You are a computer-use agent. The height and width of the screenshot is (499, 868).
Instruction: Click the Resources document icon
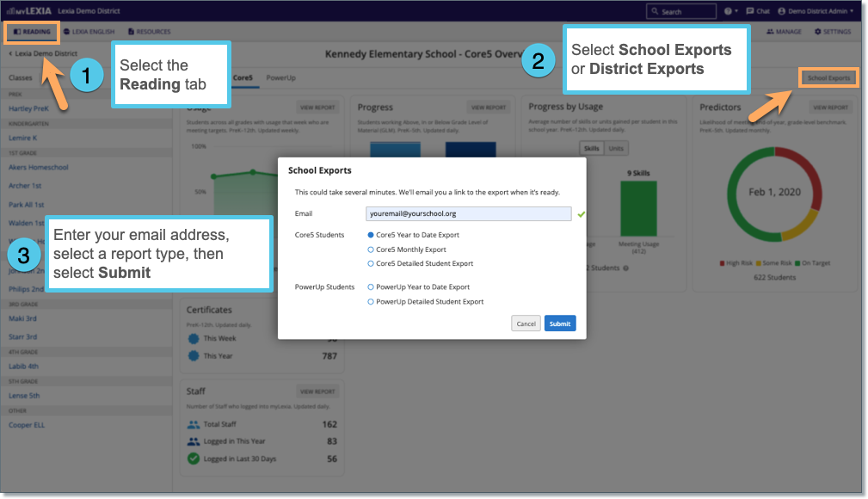tap(132, 32)
